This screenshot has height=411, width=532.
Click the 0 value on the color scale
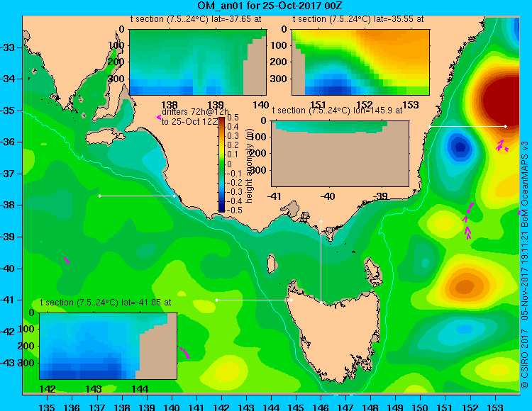click(229, 164)
